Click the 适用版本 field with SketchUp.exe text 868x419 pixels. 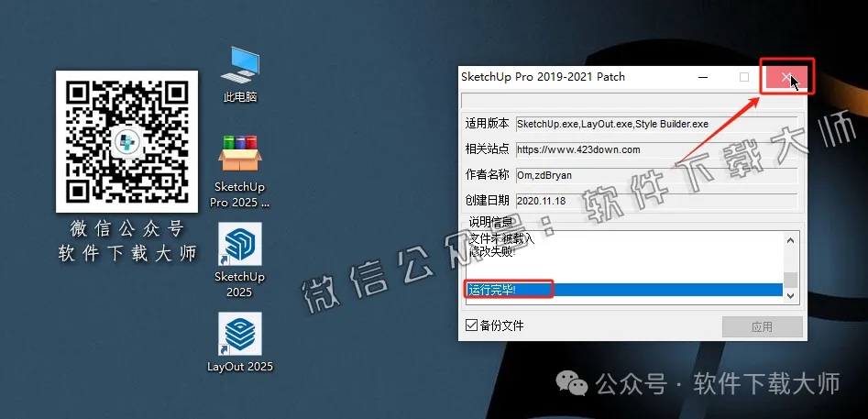pyautogui.click(x=656, y=125)
